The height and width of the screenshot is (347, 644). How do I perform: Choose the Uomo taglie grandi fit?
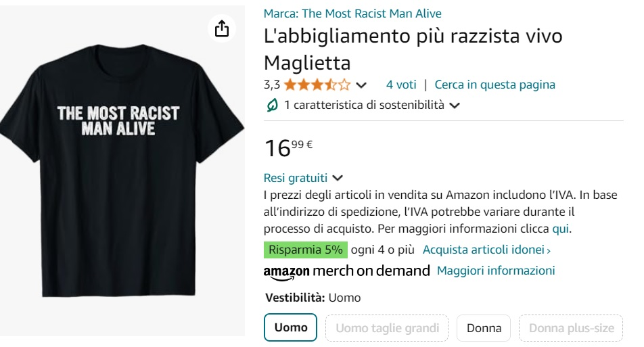[387, 328]
